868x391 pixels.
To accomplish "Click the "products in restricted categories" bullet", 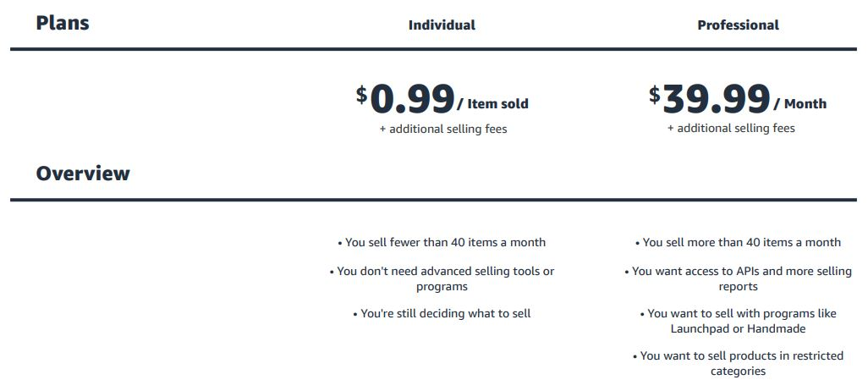I will click(x=738, y=363).
